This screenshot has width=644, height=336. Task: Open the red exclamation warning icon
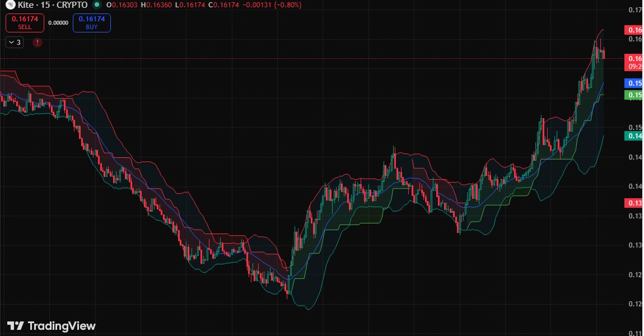tap(38, 43)
